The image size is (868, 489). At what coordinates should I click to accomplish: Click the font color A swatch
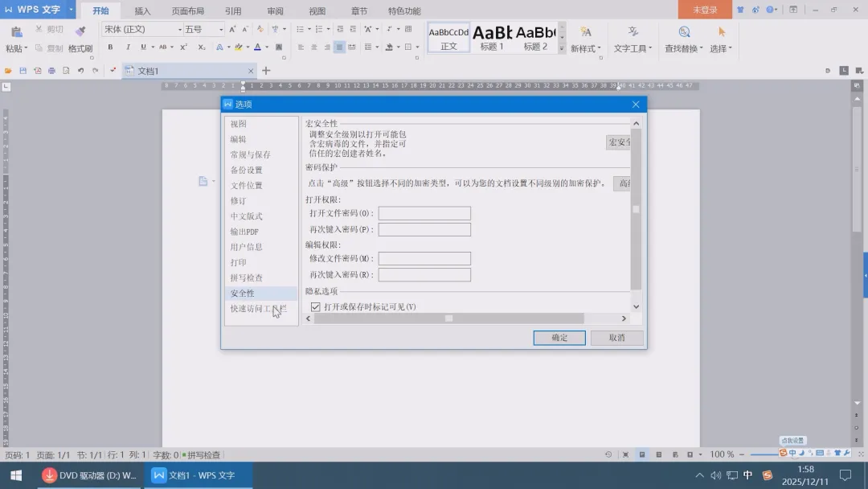(x=257, y=47)
